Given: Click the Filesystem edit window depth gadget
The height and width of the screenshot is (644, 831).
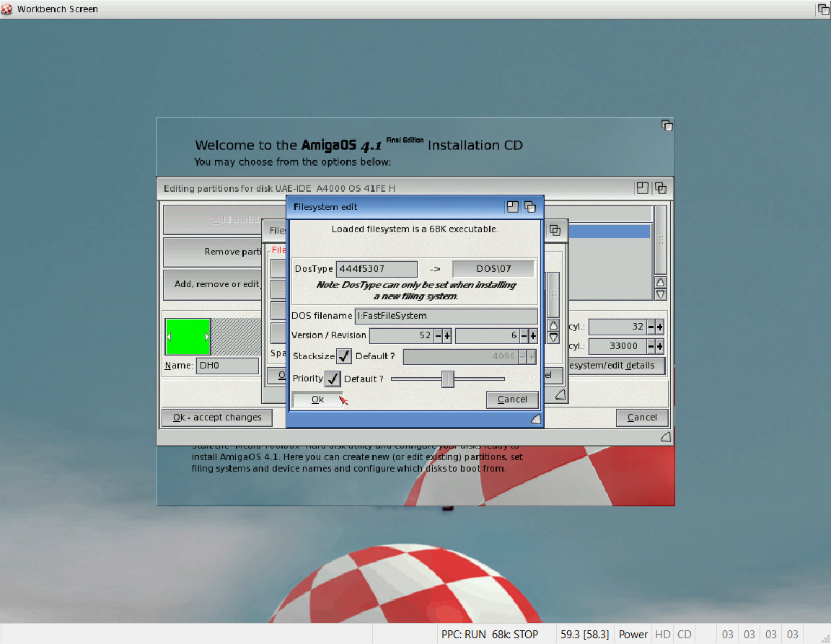Looking at the screenshot, I should 530,207.
